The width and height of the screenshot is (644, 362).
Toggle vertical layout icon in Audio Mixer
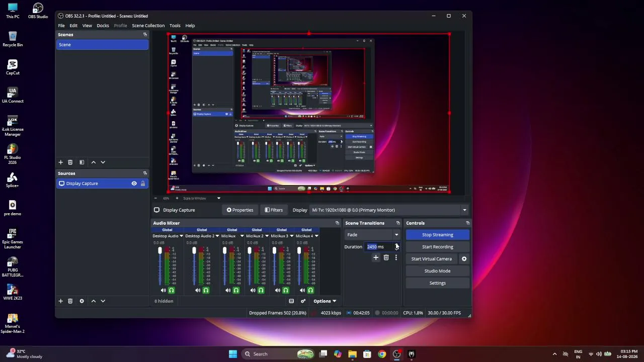[291, 301]
